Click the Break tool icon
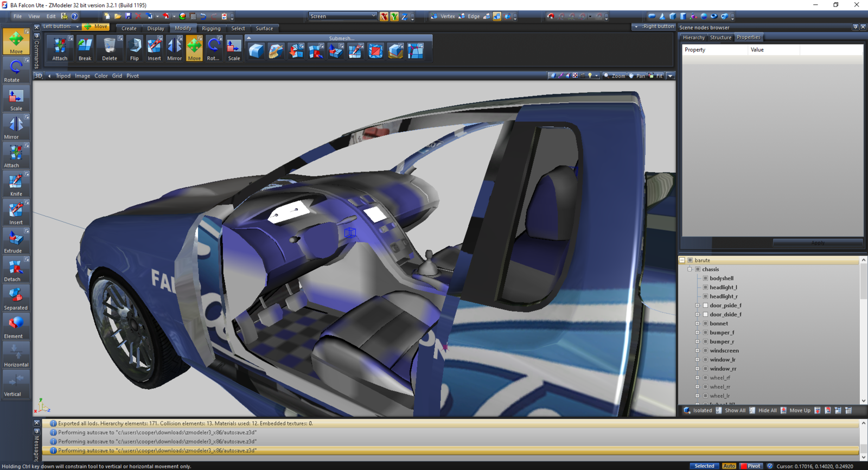 [85, 48]
